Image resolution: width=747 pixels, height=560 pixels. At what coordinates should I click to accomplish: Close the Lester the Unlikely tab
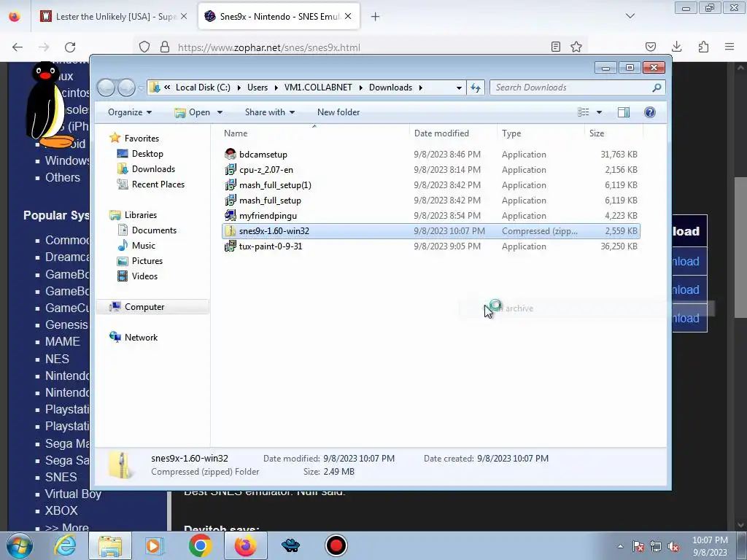pyautogui.click(x=184, y=17)
